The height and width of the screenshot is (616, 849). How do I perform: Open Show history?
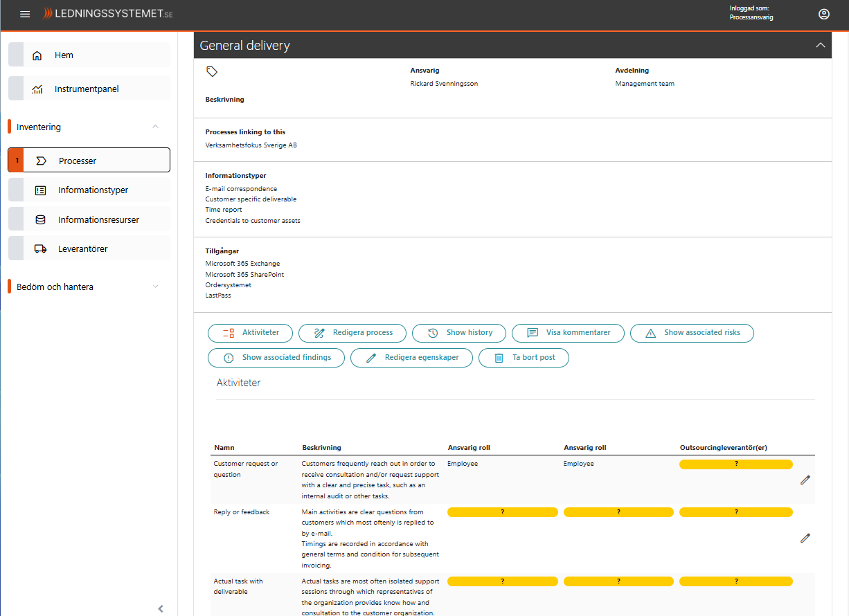coord(458,333)
